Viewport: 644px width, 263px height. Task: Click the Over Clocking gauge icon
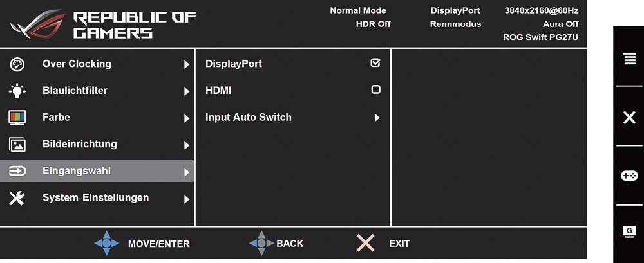tap(17, 64)
